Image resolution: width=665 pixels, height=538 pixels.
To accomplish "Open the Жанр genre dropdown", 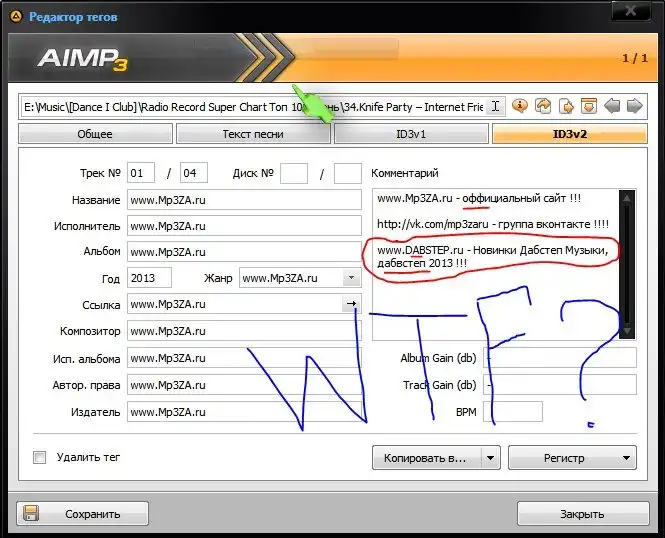I will [x=351, y=278].
